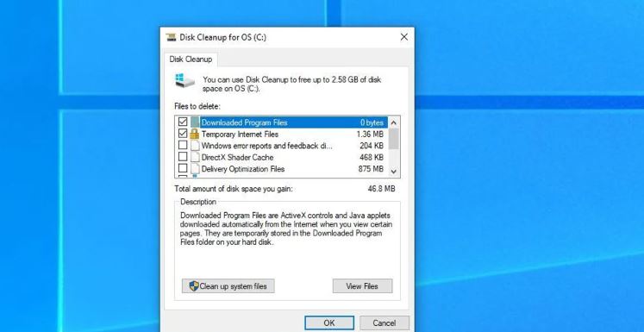Select the Temporary Internet Files row
Viewport: 644px width, 332px height.
(281, 134)
